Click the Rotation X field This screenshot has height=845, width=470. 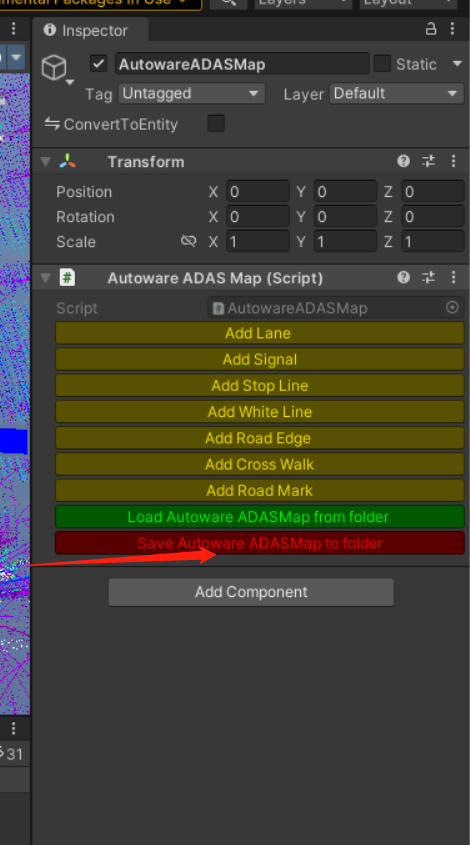coord(258,217)
